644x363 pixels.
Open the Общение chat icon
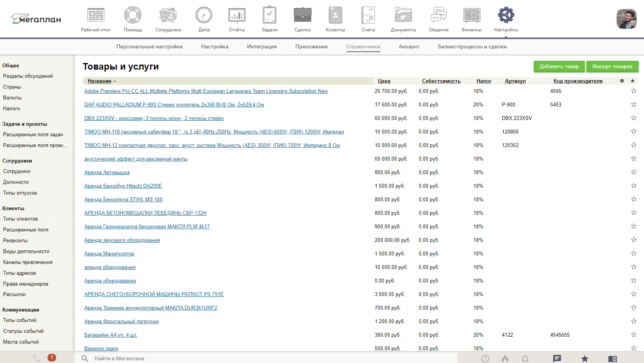[439, 15]
